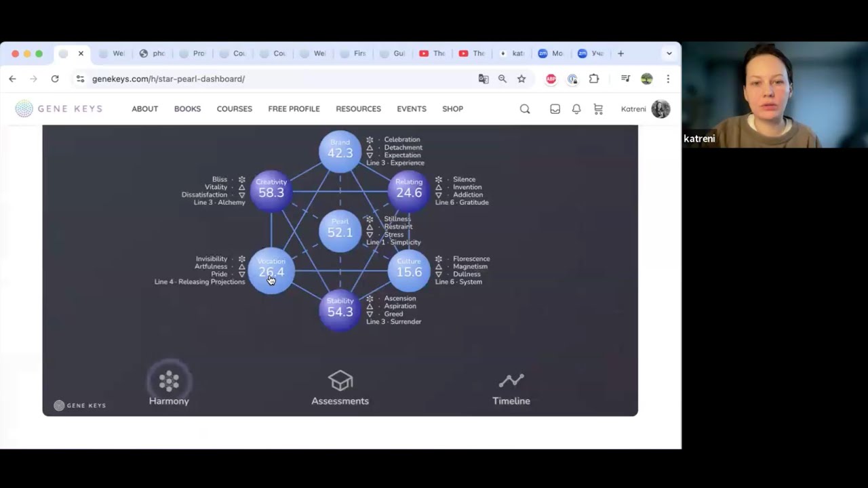Click the site search magnifier icon
Screen dimensions: 868x488
525,109
